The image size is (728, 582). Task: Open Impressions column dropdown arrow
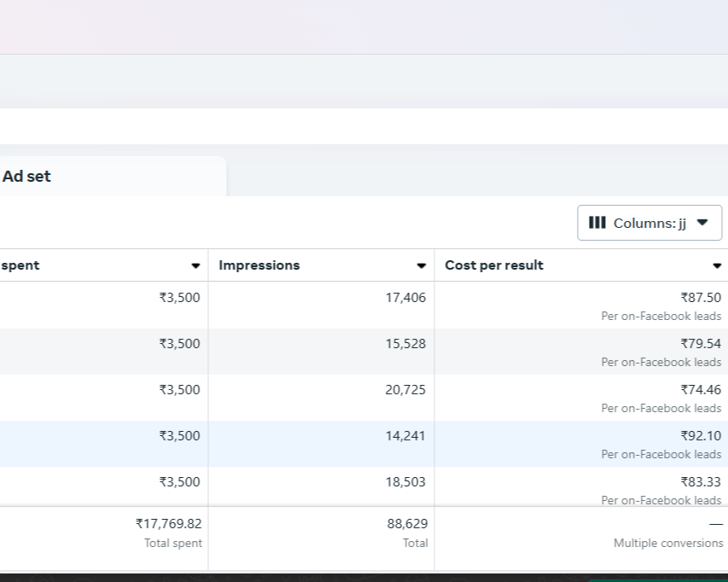(x=421, y=265)
